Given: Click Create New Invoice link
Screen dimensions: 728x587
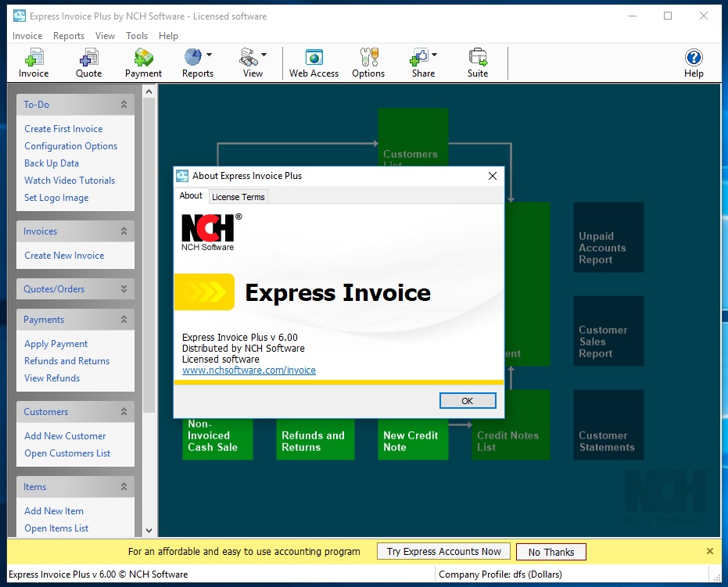Looking at the screenshot, I should click(64, 256).
